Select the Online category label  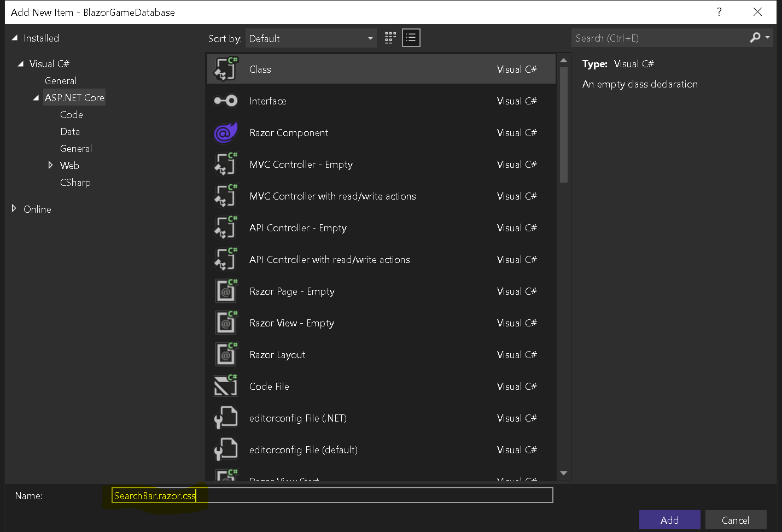pos(37,209)
